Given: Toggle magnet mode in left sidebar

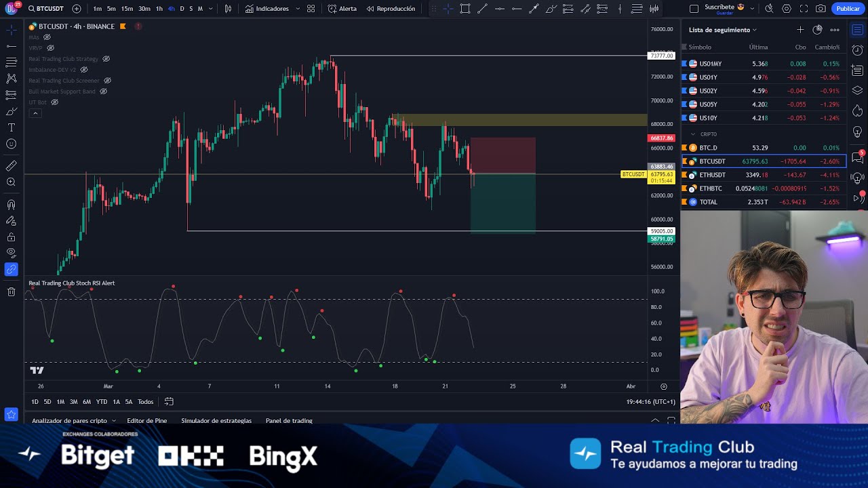Looking at the screenshot, I should click(12, 205).
